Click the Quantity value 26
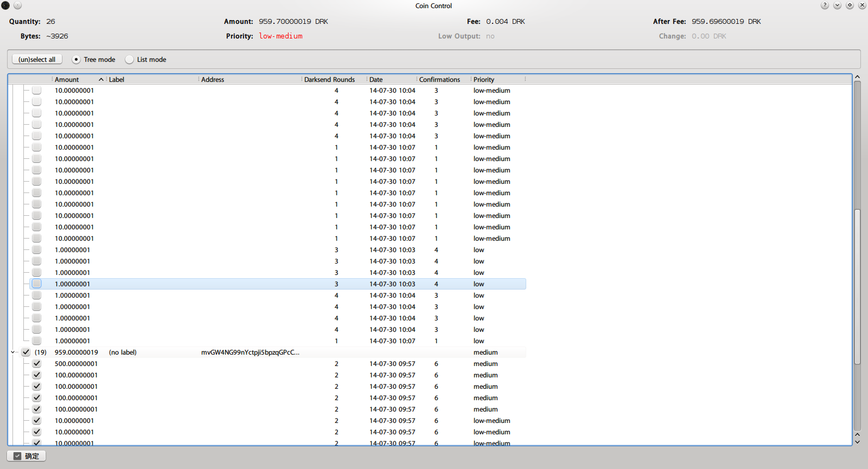Image resolution: width=868 pixels, height=469 pixels. [x=50, y=22]
